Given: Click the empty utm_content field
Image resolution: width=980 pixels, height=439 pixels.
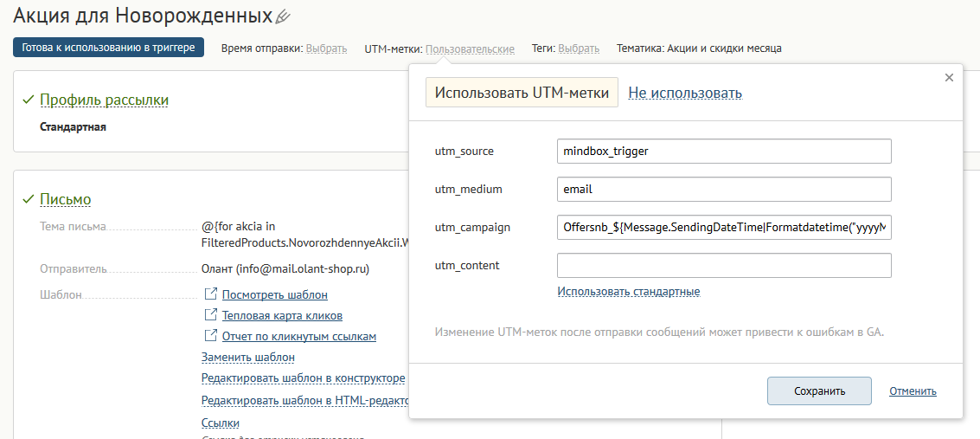Looking at the screenshot, I should click(724, 265).
